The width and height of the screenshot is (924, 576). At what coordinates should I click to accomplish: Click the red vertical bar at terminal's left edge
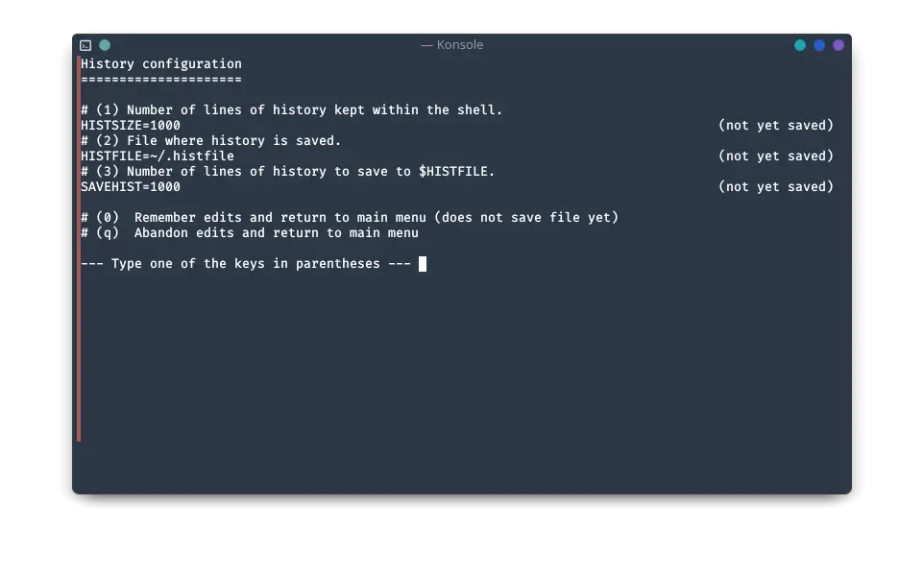click(79, 249)
